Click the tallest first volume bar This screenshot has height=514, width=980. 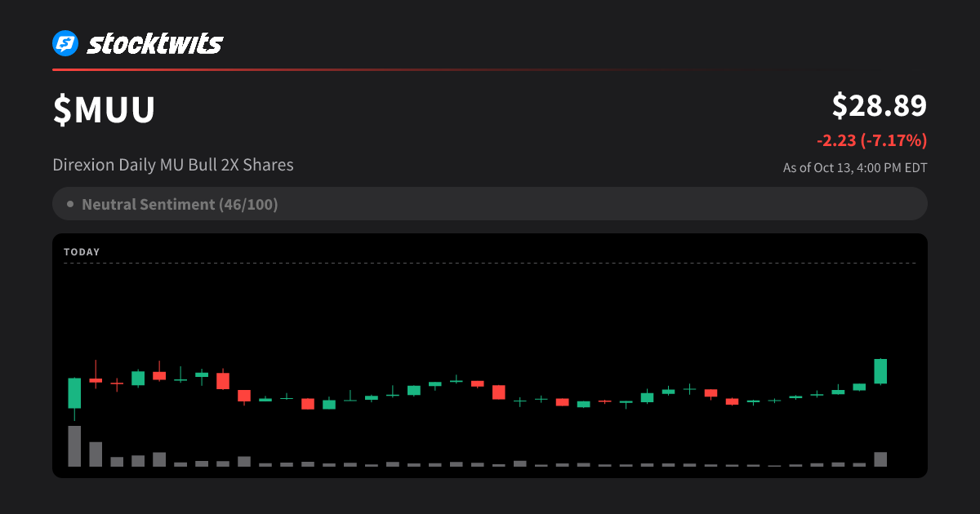tap(74, 446)
